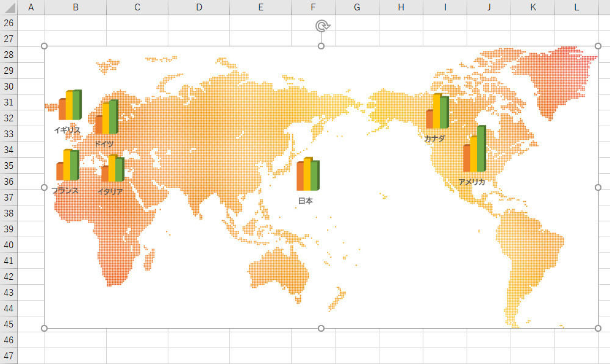The width and height of the screenshot is (610, 364).
Task: Select column G header
Action: (x=357, y=7)
